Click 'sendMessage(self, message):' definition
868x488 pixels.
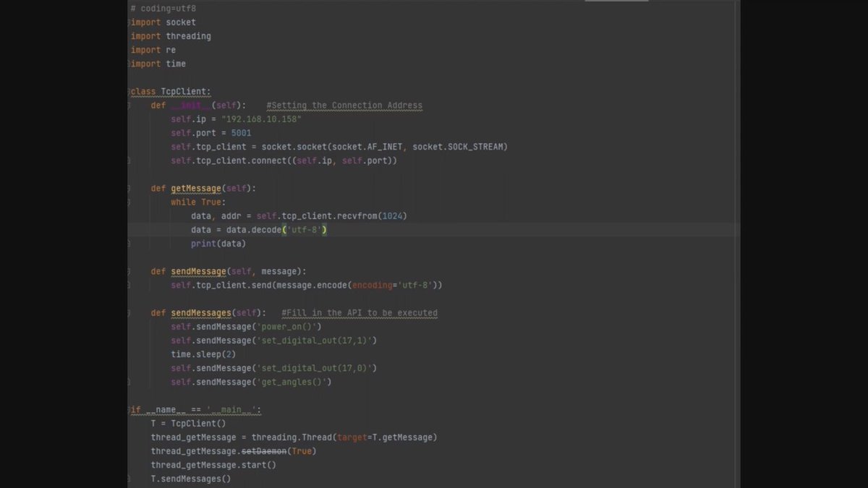pos(239,272)
